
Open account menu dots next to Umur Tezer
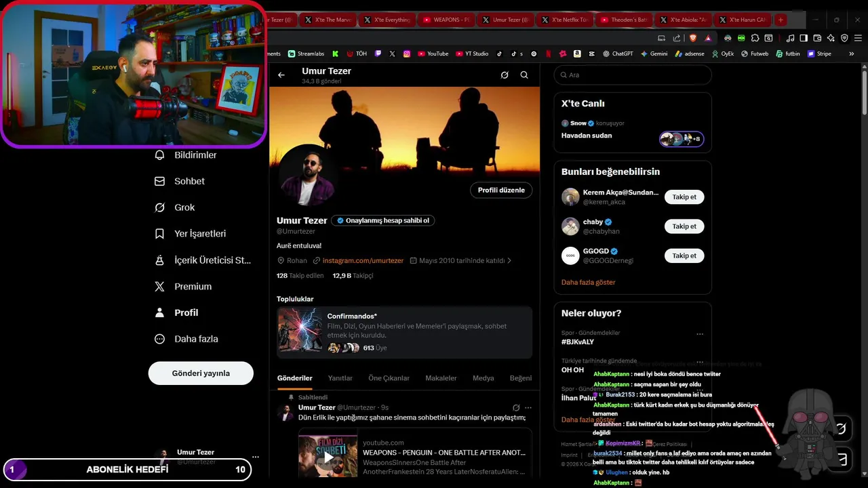(x=255, y=457)
